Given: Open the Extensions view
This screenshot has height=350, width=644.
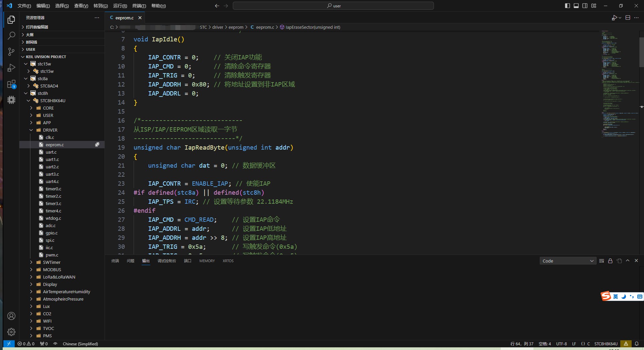Looking at the screenshot, I should [x=11, y=84].
